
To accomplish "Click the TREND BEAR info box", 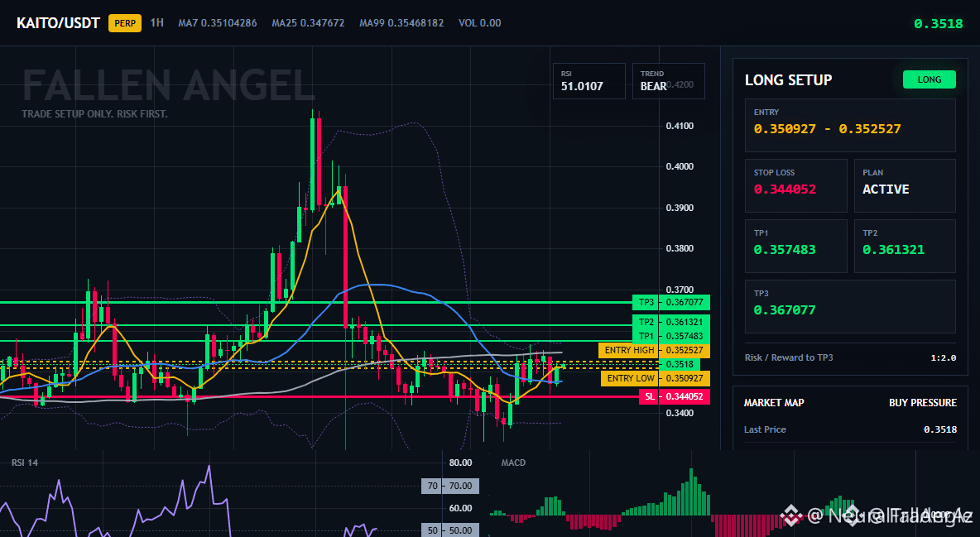I will click(x=668, y=80).
